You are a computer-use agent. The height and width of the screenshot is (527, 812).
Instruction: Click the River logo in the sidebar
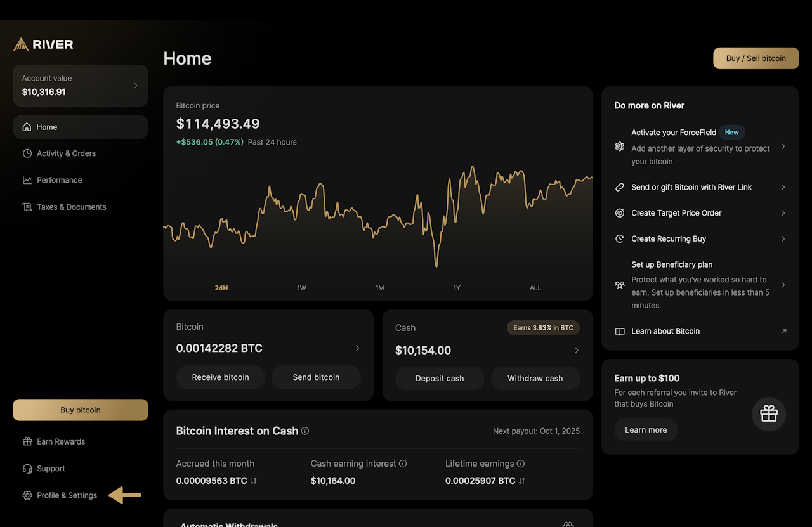point(43,44)
